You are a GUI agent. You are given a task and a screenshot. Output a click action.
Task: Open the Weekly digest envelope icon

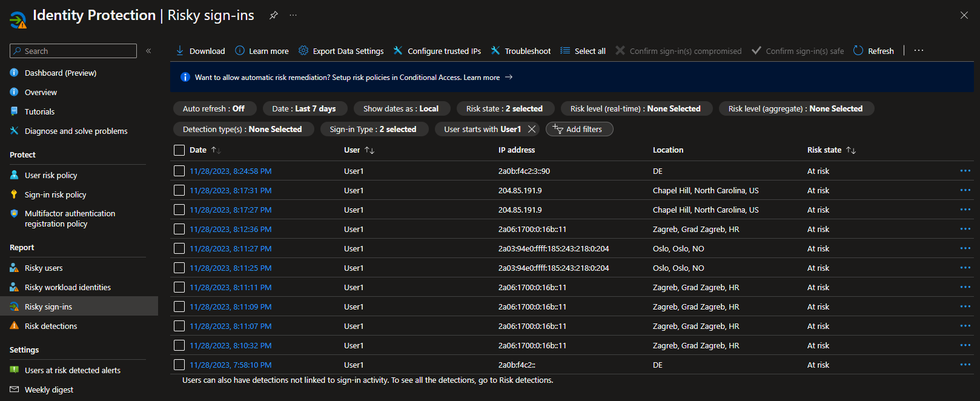tap(15, 389)
